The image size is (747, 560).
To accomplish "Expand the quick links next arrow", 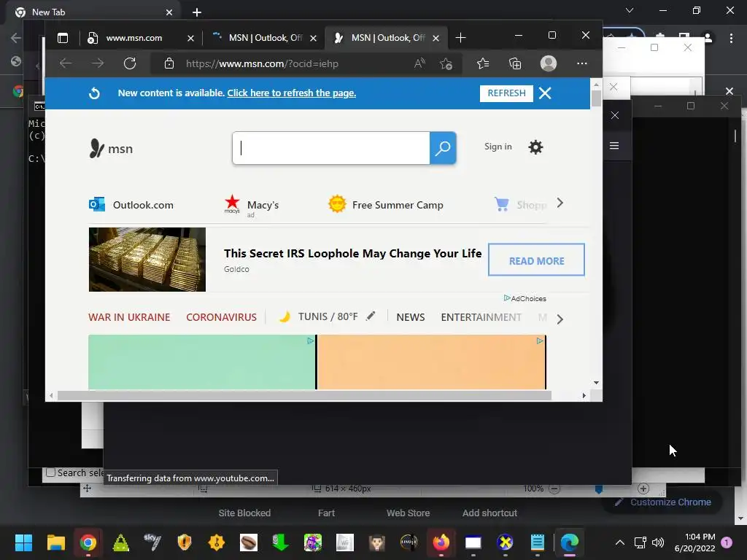I will [x=560, y=203].
